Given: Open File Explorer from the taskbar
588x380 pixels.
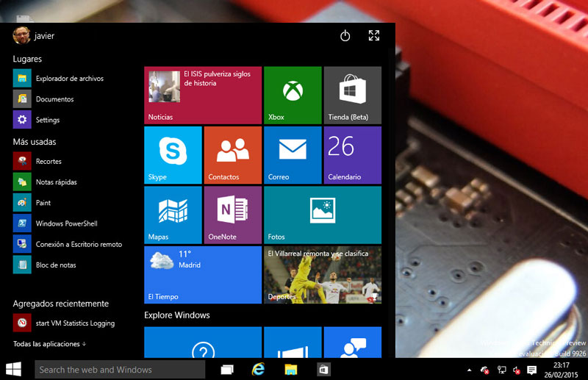Looking at the screenshot, I should pyautogui.click(x=290, y=370).
